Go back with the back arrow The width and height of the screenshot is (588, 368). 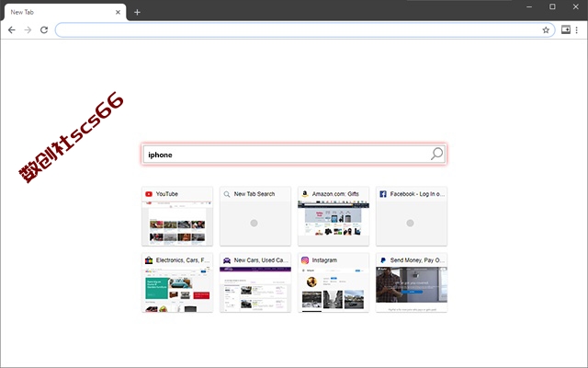tap(12, 30)
